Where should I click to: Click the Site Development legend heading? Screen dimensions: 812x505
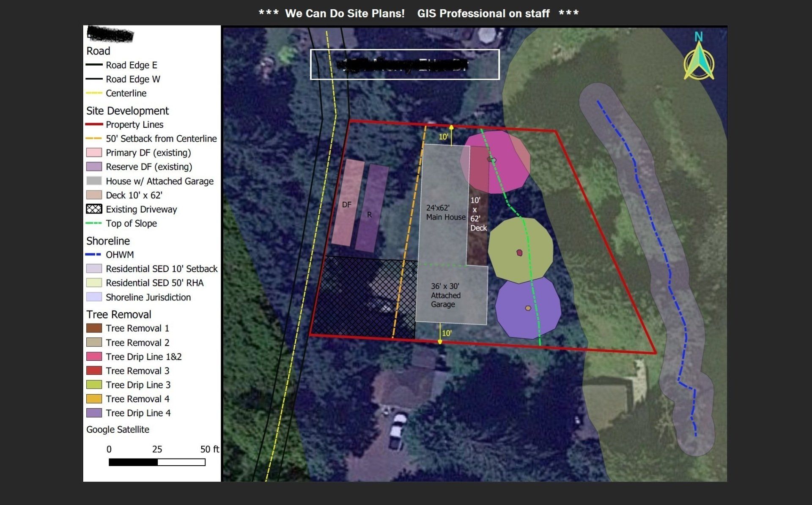click(x=127, y=111)
